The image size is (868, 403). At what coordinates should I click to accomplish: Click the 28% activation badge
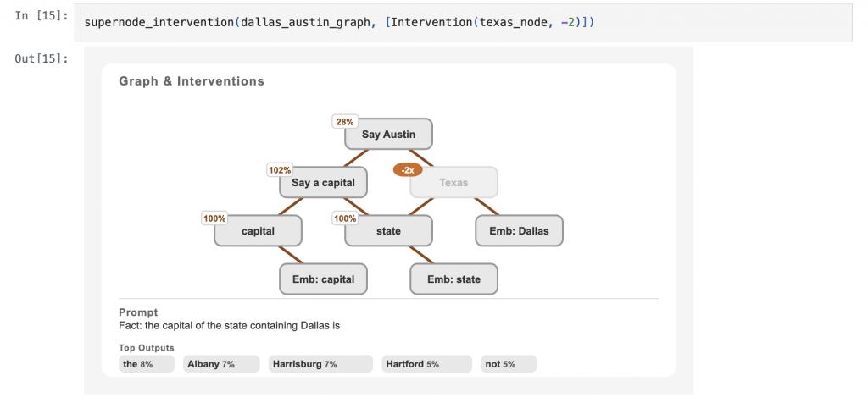(x=345, y=122)
